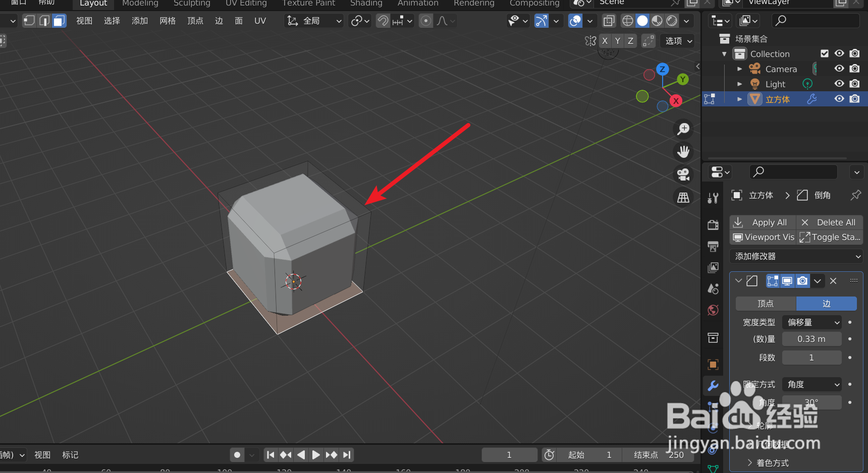This screenshot has height=473, width=868.
Task: Click the blue Z axis gizmo ball
Action: [663, 69]
